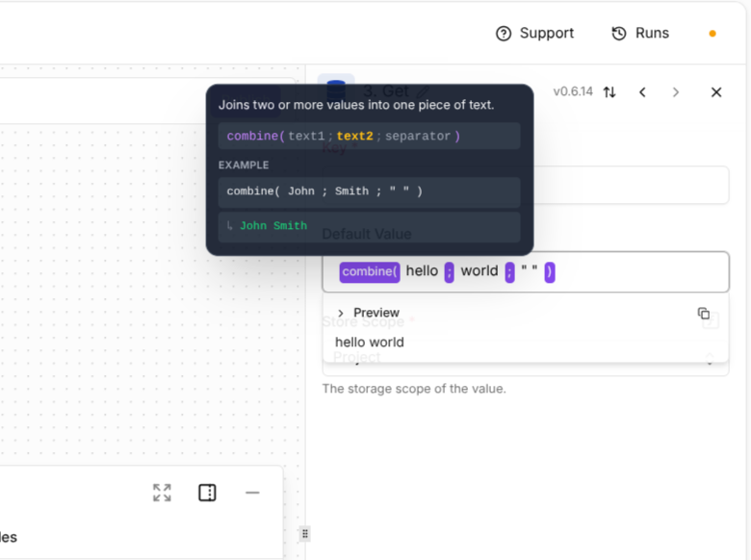Open the Runs history
This screenshot has height=560, width=751.
point(640,33)
